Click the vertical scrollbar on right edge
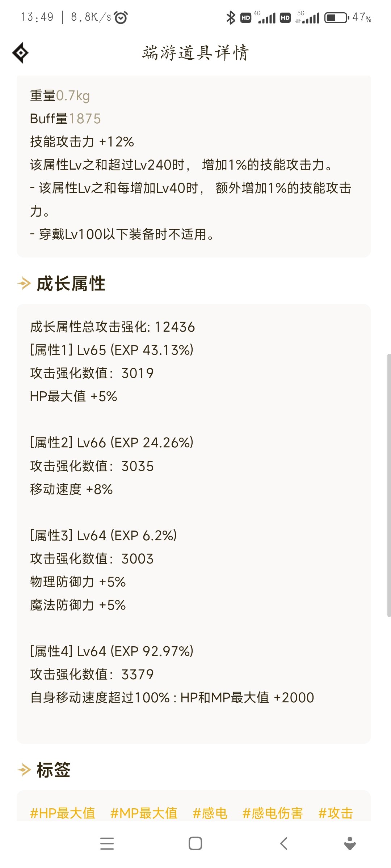Viewport: 391px width, 868px height. coord(389,485)
